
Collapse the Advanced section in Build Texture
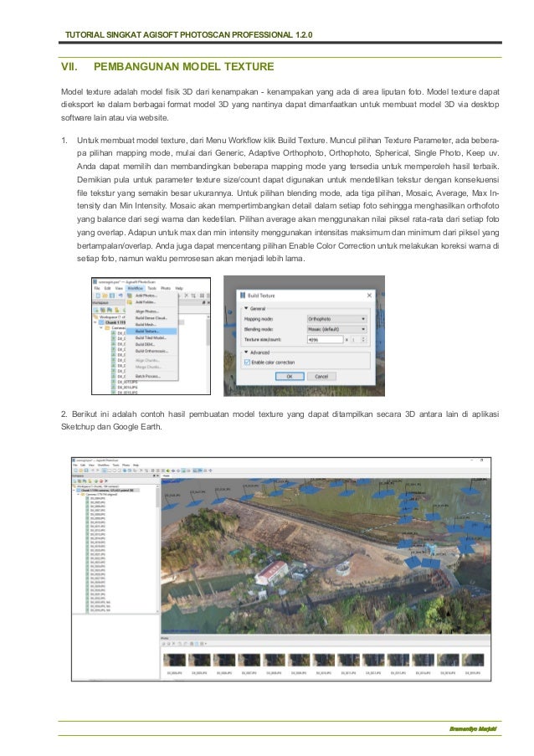246,352
